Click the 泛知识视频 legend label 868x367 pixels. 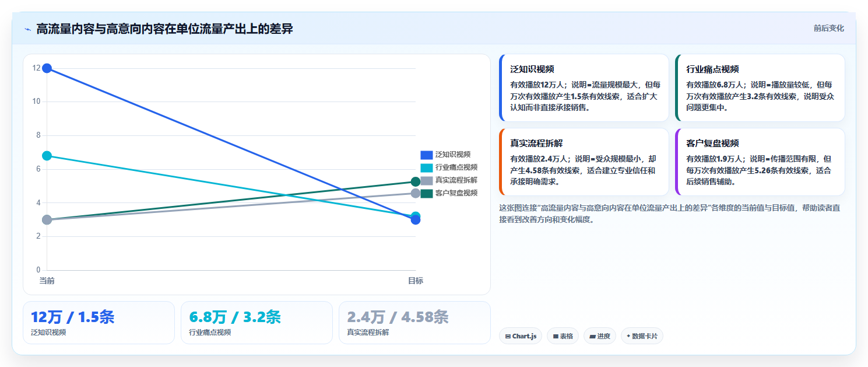[x=453, y=155]
